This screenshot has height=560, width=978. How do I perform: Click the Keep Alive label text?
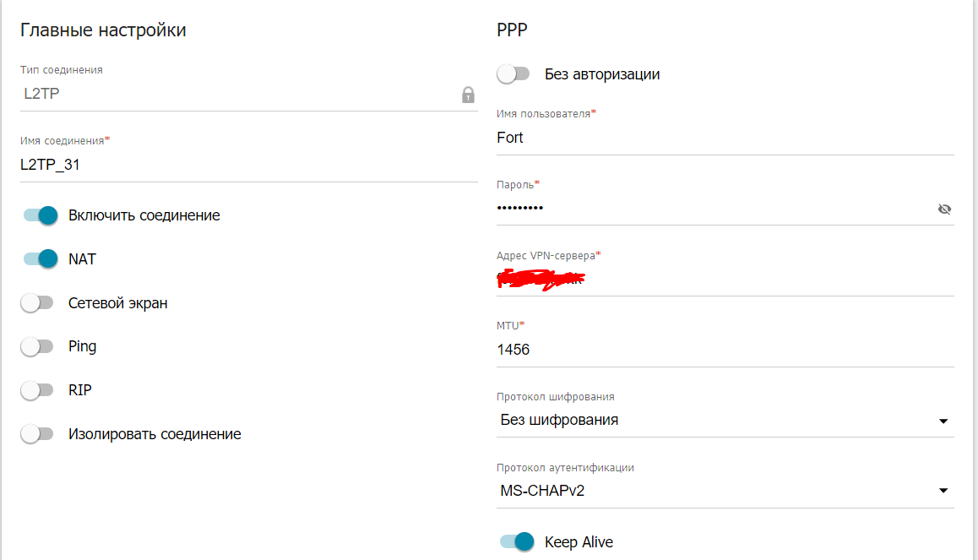pos(579,542)
